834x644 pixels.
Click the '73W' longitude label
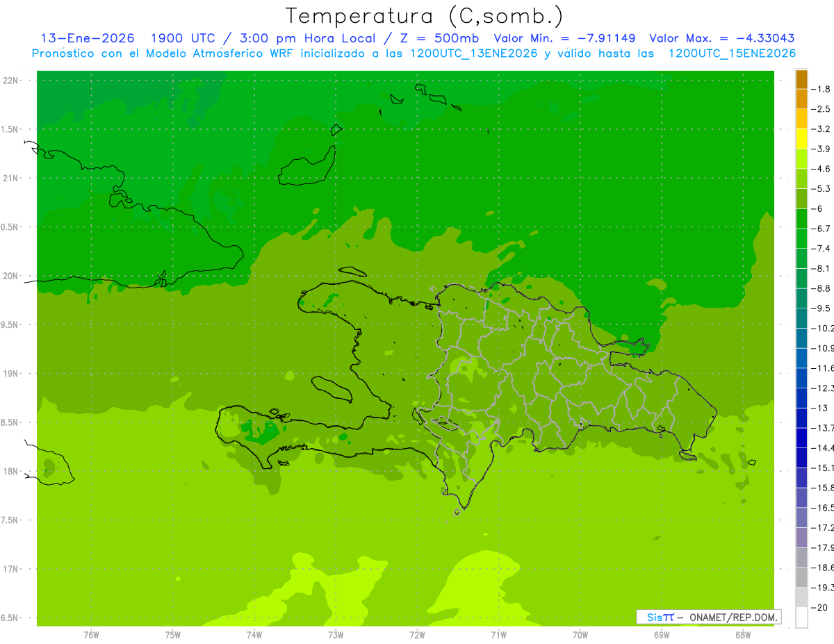[336, 634]
